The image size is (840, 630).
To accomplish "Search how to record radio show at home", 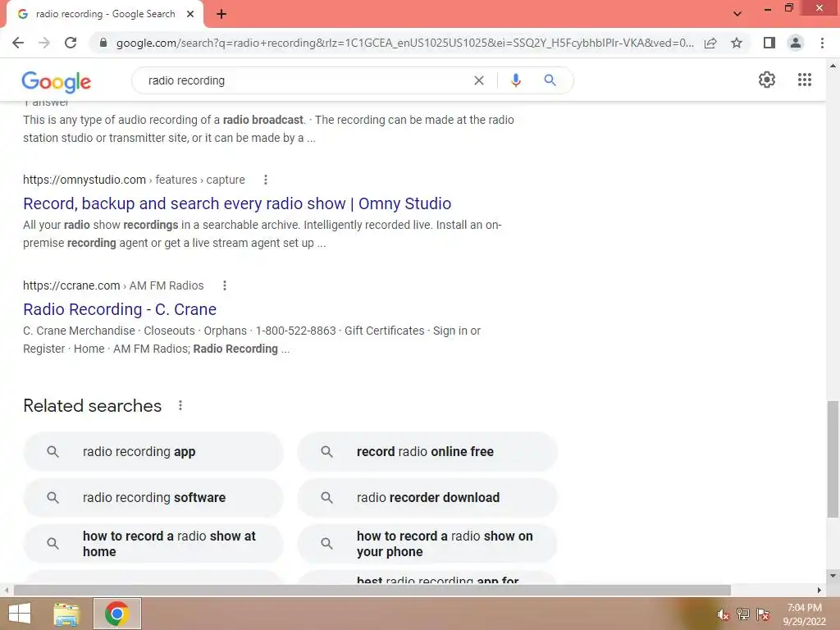I will [153, 544].
